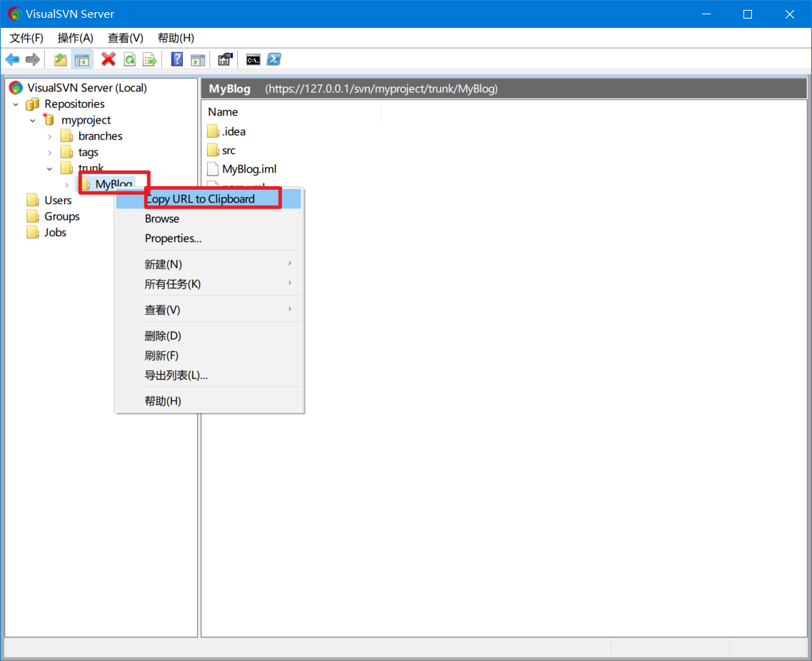Choose Browse in the context menu
The height and width of the screenshot is (661, 812).
point(209,219)
